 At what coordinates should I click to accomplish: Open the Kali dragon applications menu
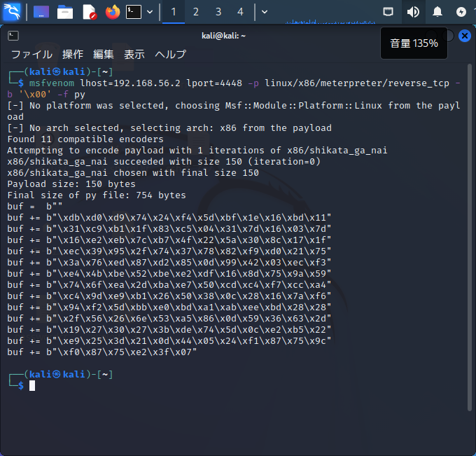pos(11,12)
